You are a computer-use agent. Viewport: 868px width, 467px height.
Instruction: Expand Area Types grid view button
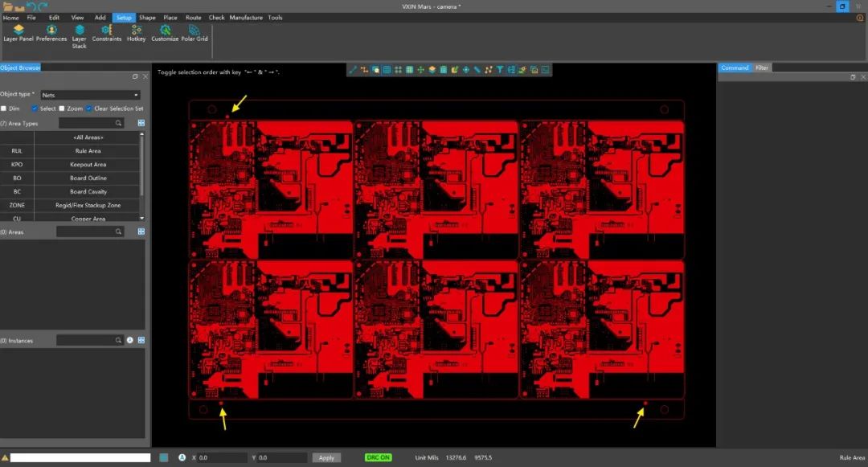(141, 123)
